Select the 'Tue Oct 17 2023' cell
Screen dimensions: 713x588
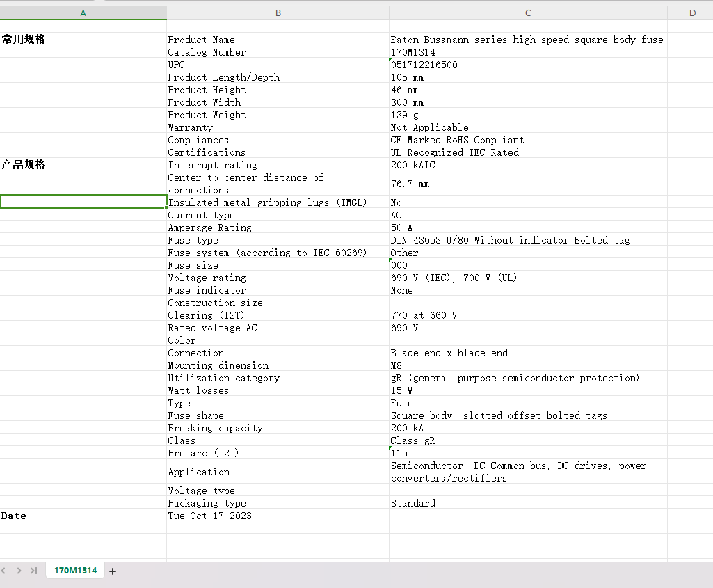pyautogui.click(x=278, y=515)
